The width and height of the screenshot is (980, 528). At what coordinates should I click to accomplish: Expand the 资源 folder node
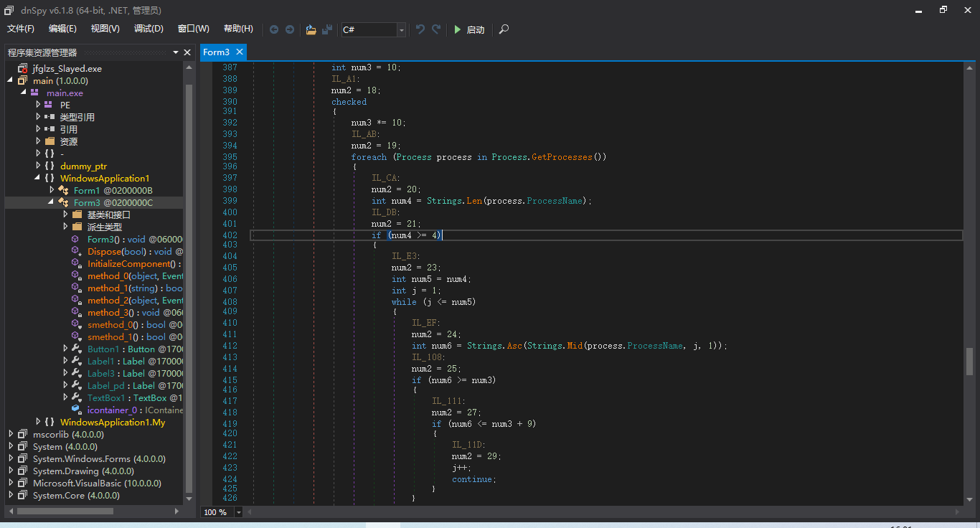[38, 141]
